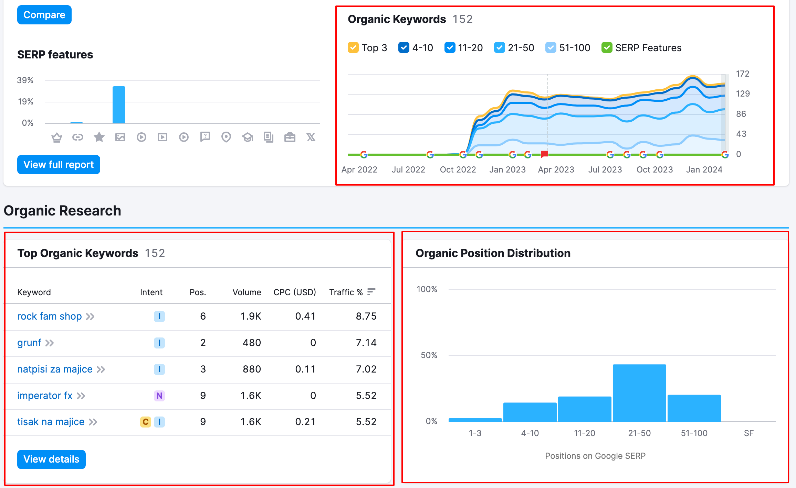
Task: Click the X (Twitter) SERP feature icon
Action: click(311, 137)
